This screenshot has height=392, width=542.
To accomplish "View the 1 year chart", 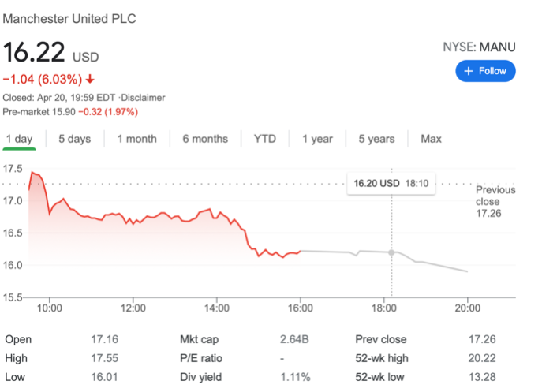I will tap(317, 139).
